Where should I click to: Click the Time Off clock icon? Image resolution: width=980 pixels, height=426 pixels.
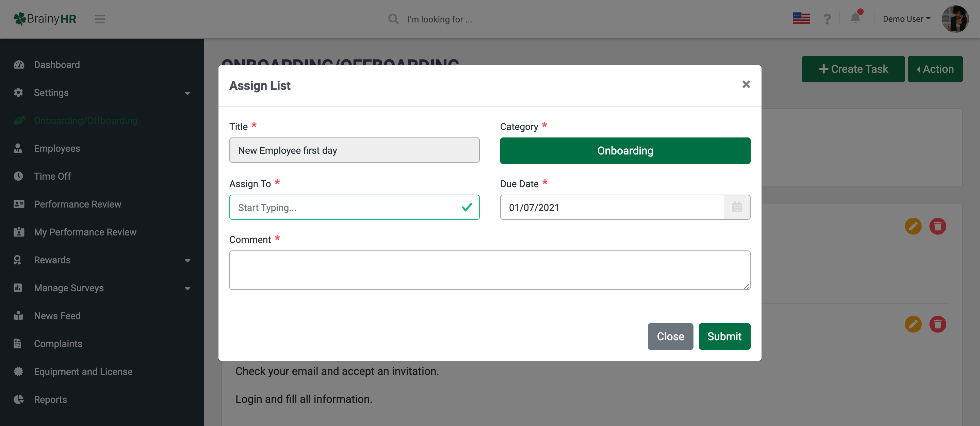tap(18, 176)
